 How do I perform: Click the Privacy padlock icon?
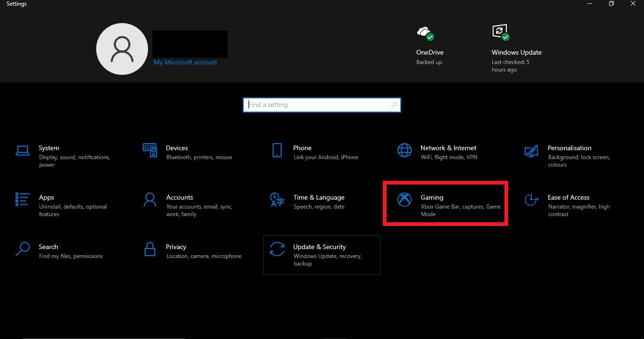pyautogui.click(x=150, y=249)
